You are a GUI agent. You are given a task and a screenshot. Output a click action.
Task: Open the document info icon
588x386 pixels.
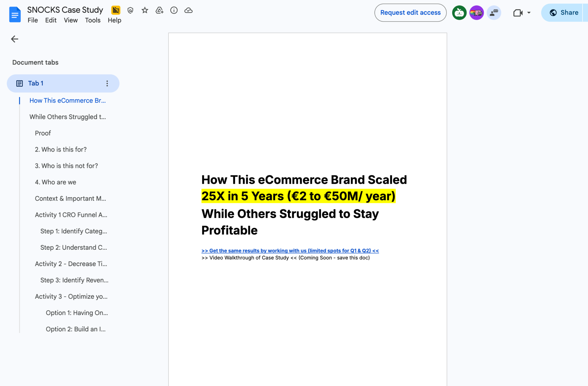[x=174, y=10]
